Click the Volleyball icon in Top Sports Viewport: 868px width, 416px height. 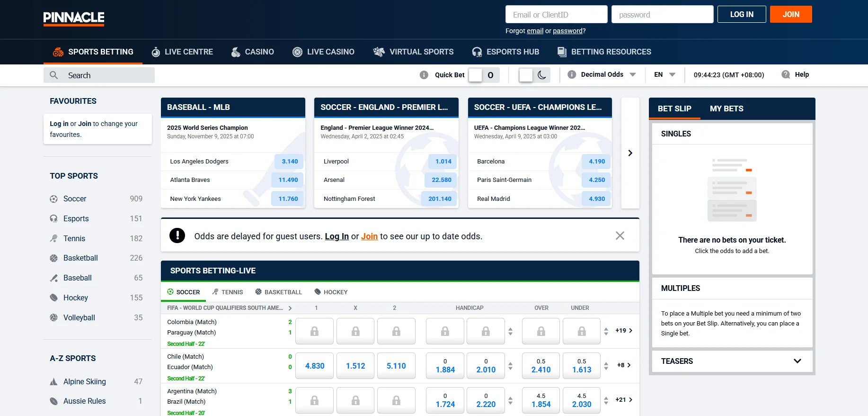pos(54,318)
